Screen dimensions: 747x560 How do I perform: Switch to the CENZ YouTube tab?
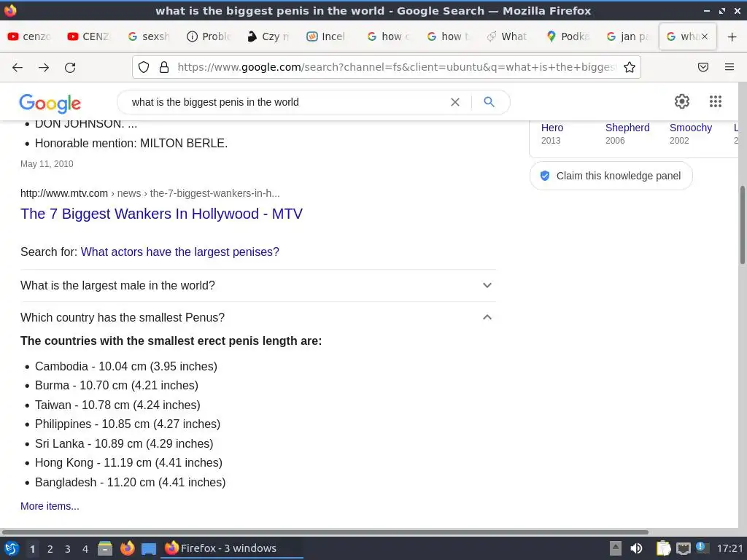(90, 36)
